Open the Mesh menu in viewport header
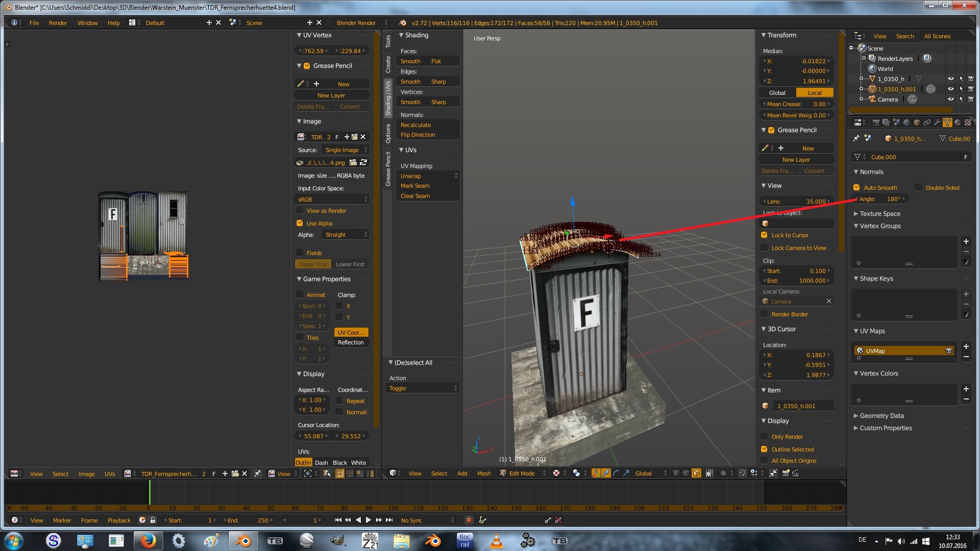This screenshot has width=980, height=551. [483, 473]
